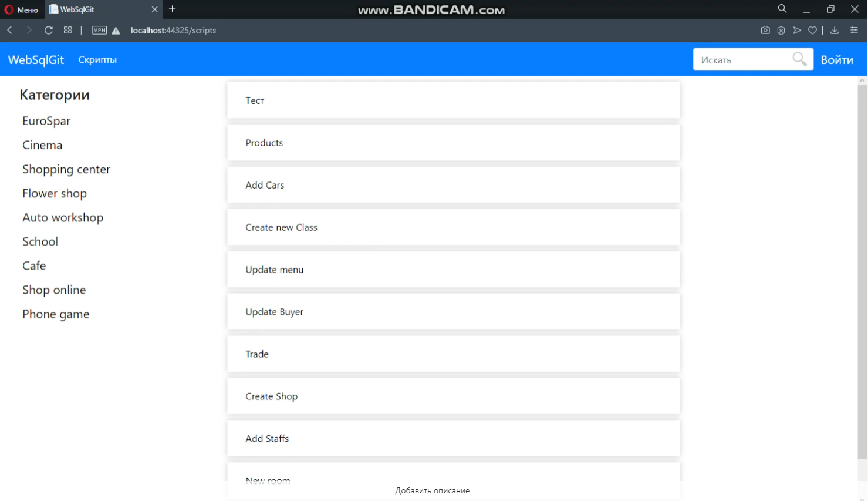Select the Auto workshop category

tap(63, 217)
